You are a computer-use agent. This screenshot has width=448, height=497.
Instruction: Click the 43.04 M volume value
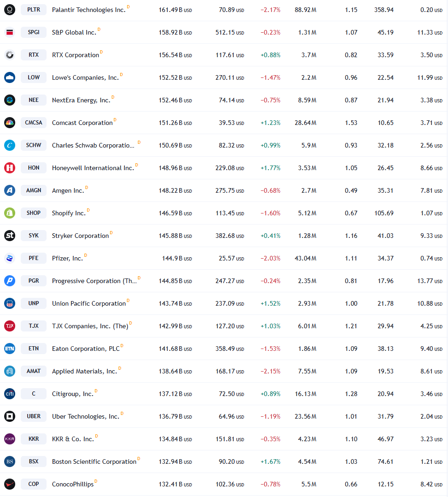306,258
